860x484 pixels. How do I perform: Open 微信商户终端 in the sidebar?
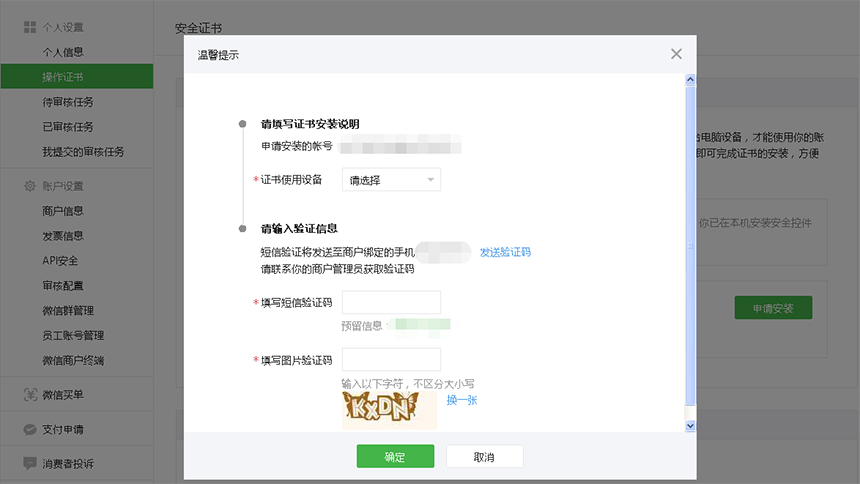[x=73, y=361]
